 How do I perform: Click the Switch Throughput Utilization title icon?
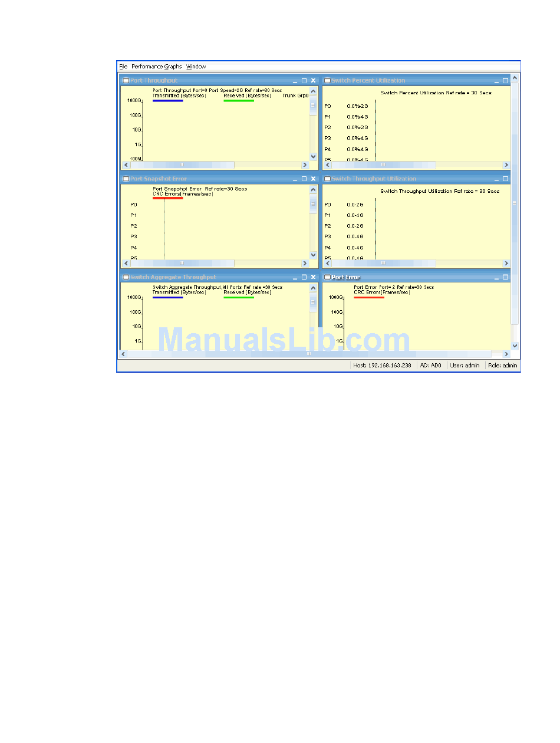pyautogui.click(x=327, y=179)
